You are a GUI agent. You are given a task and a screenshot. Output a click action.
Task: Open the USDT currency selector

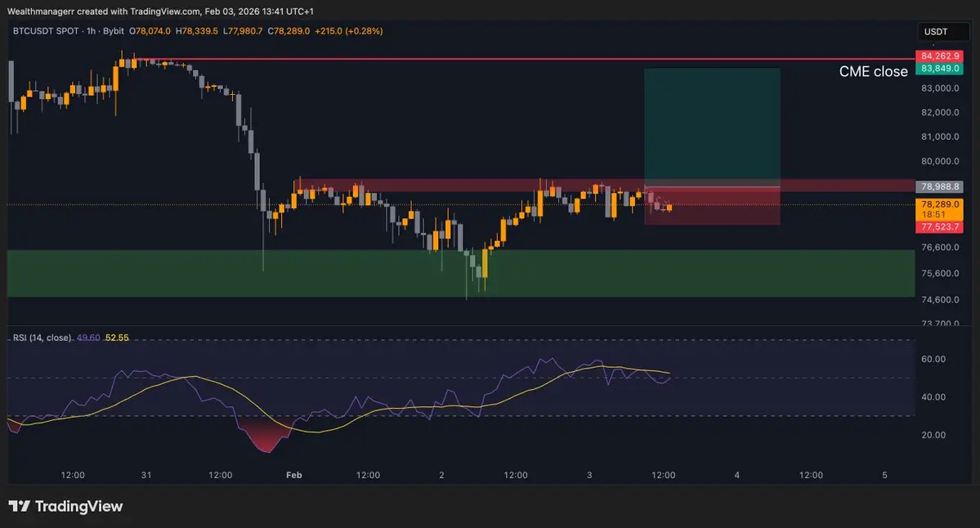tap(942, 32)
